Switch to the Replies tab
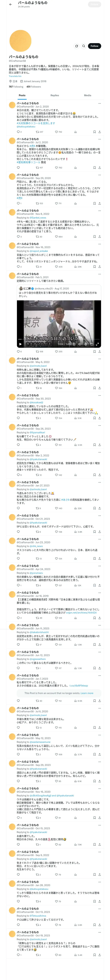110x980 pixels. click(55, 96)
